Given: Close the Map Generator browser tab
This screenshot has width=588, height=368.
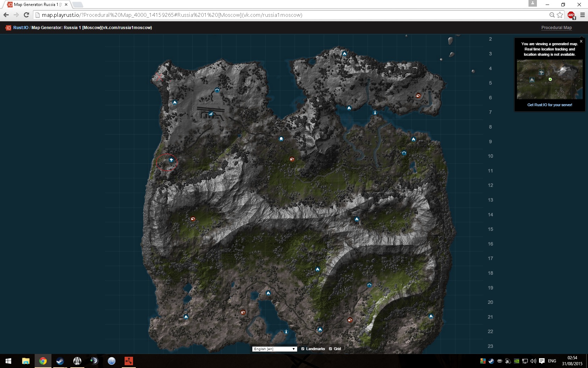Looking at the screenshot, I should point(66,5).
